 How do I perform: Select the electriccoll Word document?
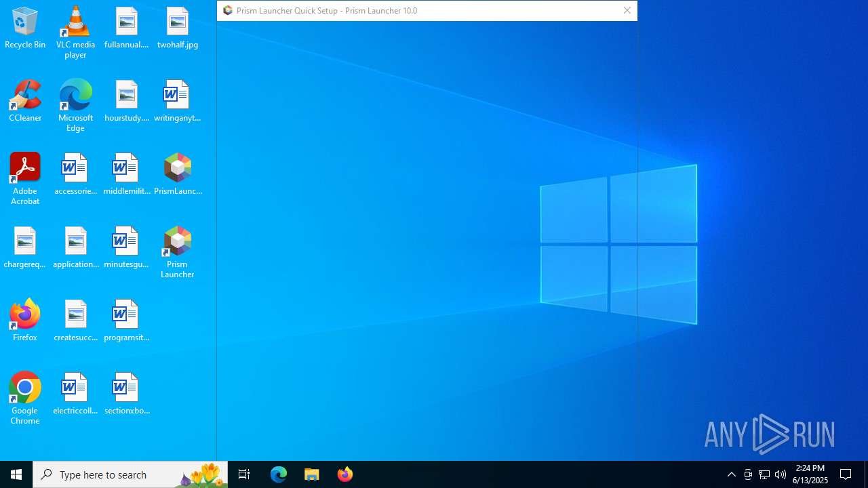tap(75, 394)
